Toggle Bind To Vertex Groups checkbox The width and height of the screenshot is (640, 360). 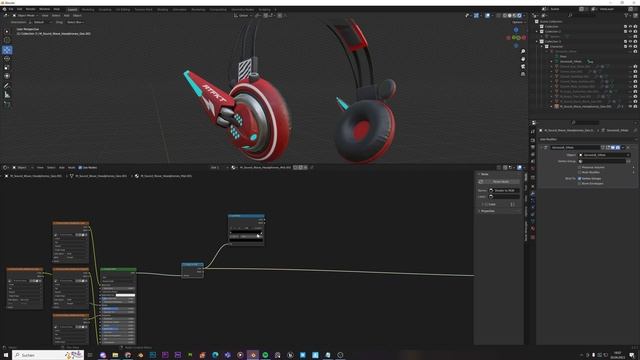580,178
